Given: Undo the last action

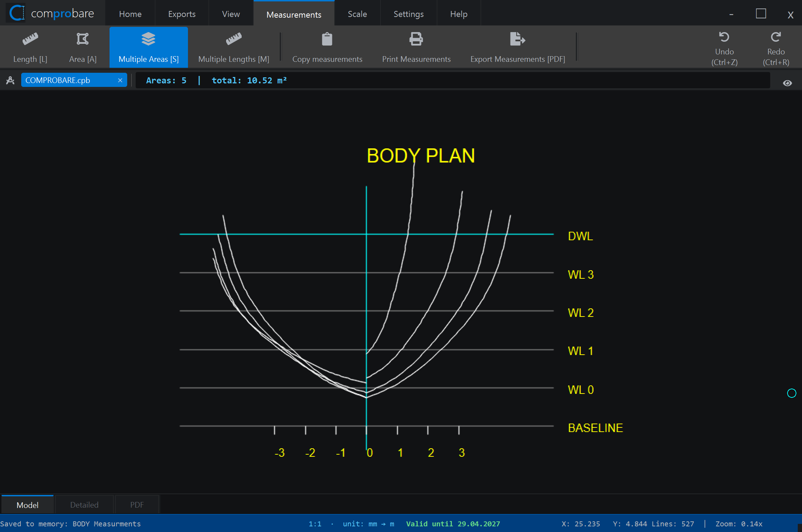Looking at the screenshot, I should click(x=724, y=48).
